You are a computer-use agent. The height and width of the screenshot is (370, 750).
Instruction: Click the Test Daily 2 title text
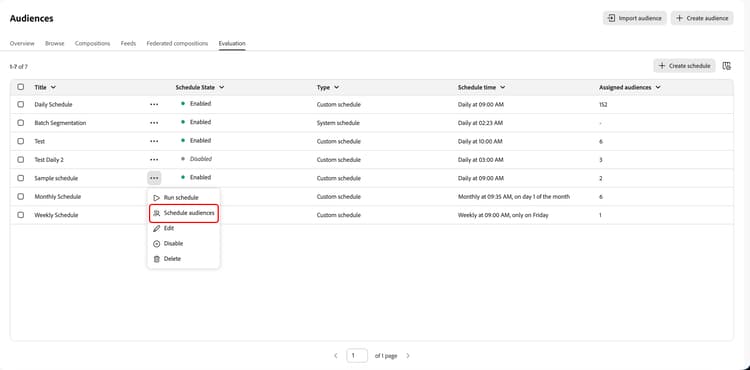point(49,160)
